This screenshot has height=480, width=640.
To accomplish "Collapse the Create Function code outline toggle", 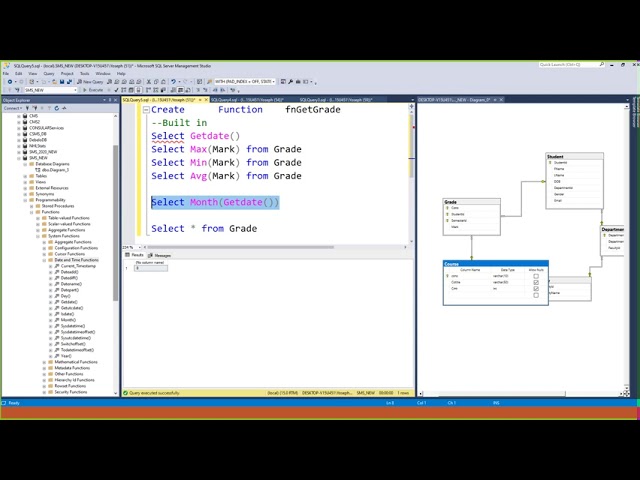I will click(146, 110).
